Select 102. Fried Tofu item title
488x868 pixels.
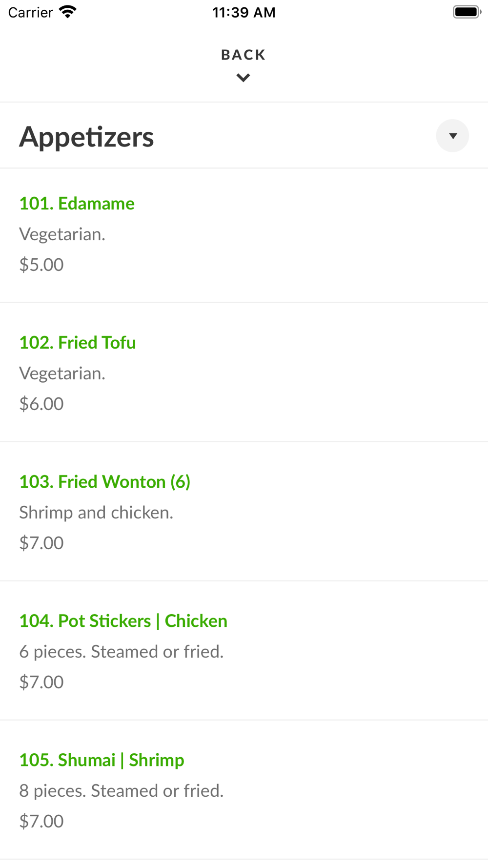(x=78, y=342)
